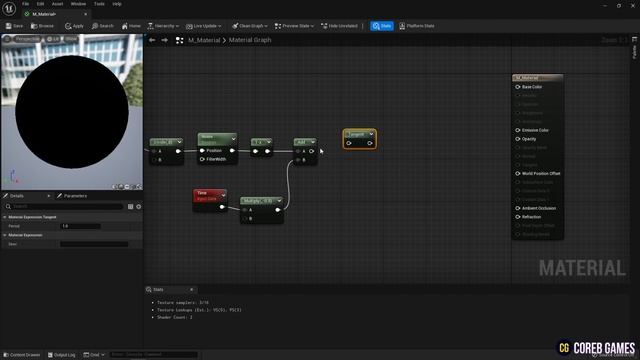The width and height of the screenshot is (640, 360).
Task: Open the viewport options hamburger menu
Action: pos(7,39)
